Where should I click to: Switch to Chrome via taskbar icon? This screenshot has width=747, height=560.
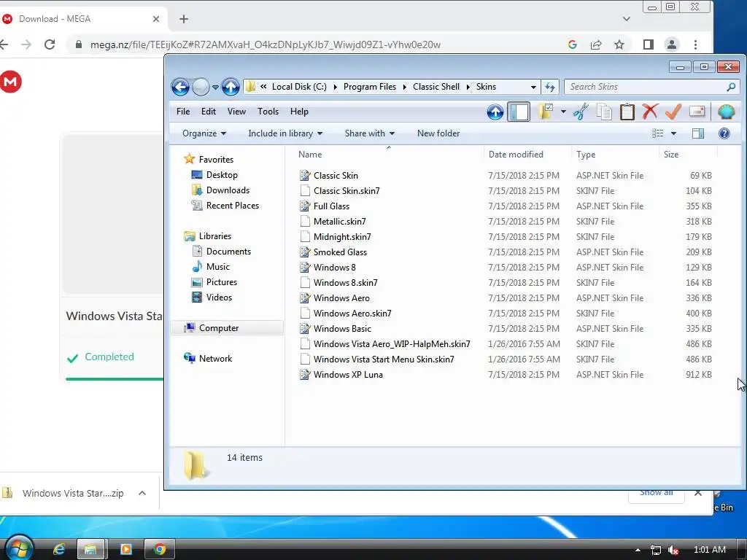160,550
